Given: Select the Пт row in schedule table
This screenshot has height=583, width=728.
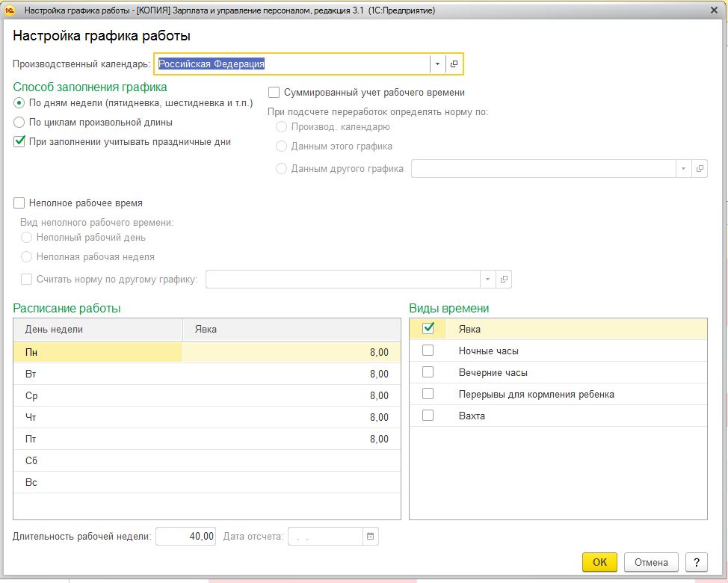Looking at the screenshot, I should [207, 439].
